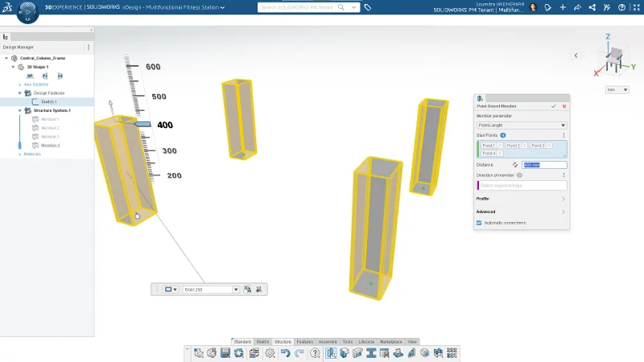This screenshot has width=644, height=362.
Task: Expand the Advanced section
Action: [x=522, y=212]
